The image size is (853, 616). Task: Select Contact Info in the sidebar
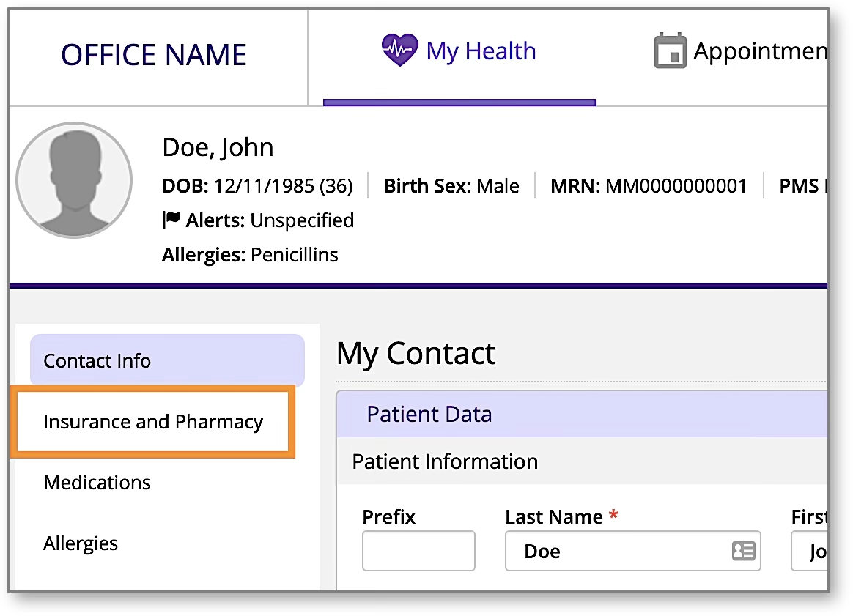167,360
